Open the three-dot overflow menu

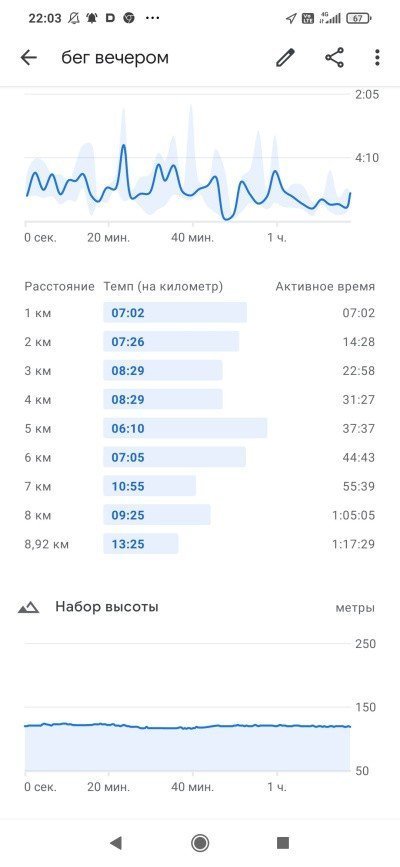click(377, 58)
